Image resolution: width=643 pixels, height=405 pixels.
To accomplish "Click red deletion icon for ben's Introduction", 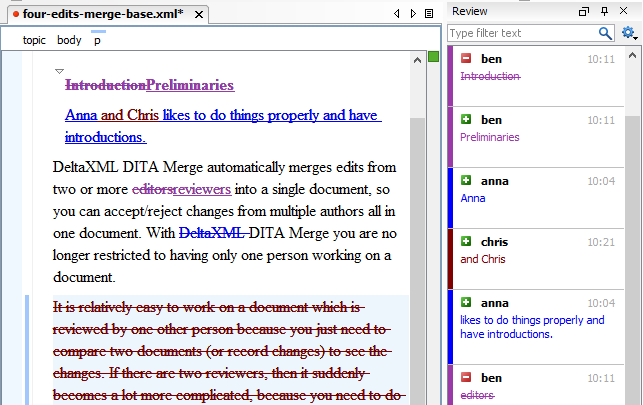I will pyautogui.click(x=466, y=58).
